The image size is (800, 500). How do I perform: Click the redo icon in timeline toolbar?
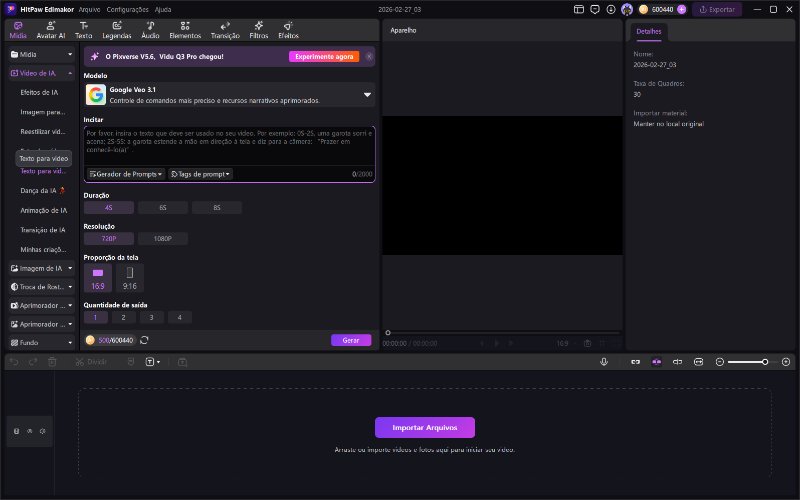[x=33, y=362]
